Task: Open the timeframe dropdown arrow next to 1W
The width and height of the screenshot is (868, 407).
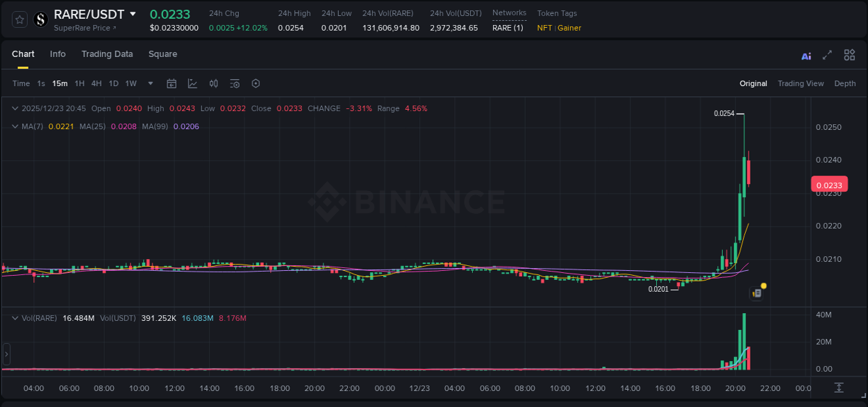Action: coord(150,83)
